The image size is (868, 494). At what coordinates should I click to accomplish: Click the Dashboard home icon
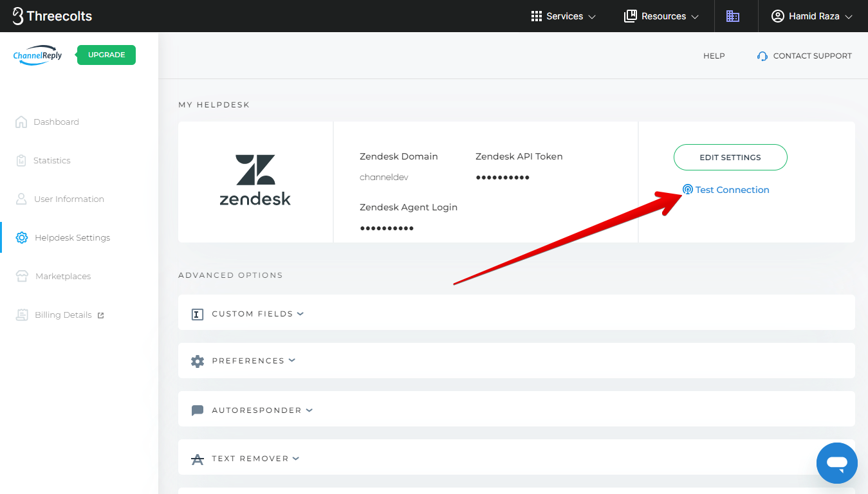(21, 122)
